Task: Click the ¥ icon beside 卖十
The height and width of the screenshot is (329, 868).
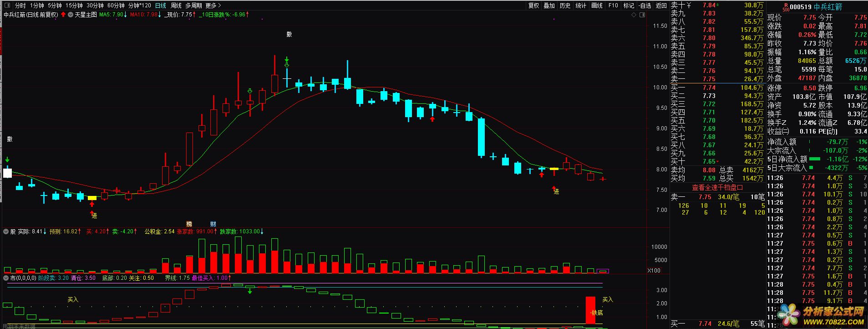Action: (689, 5)
